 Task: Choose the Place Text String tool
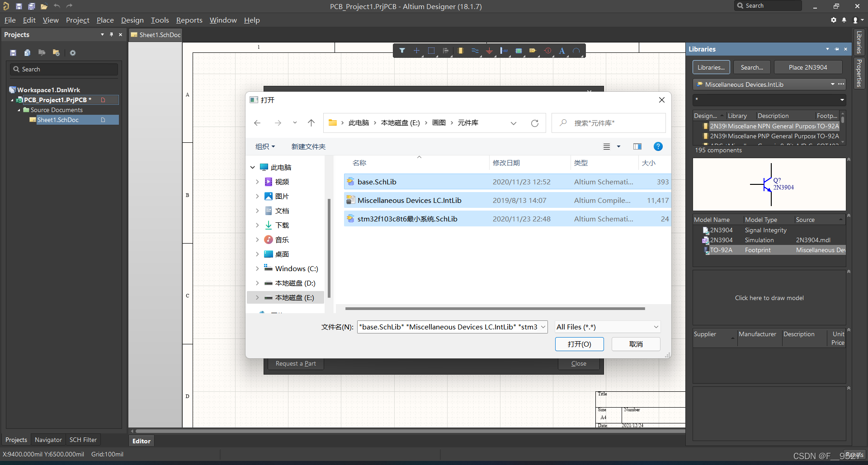click(x=561, y=51)
